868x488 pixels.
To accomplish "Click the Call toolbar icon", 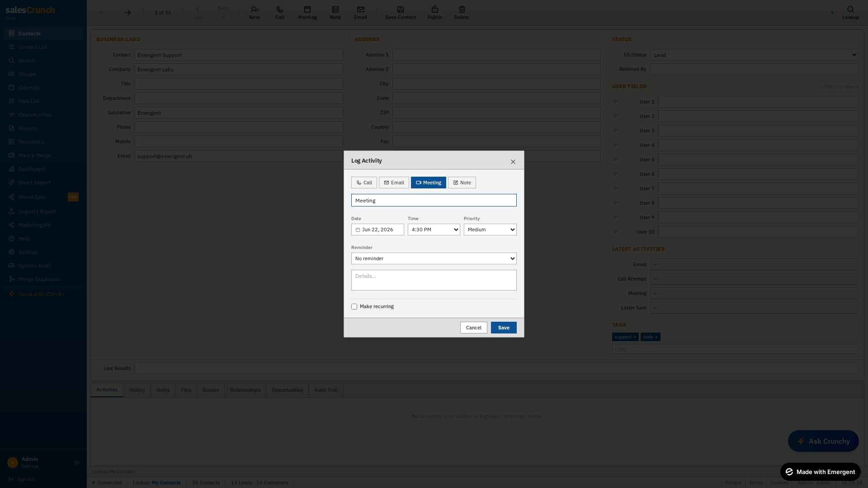I will click(x=280, y=13).
